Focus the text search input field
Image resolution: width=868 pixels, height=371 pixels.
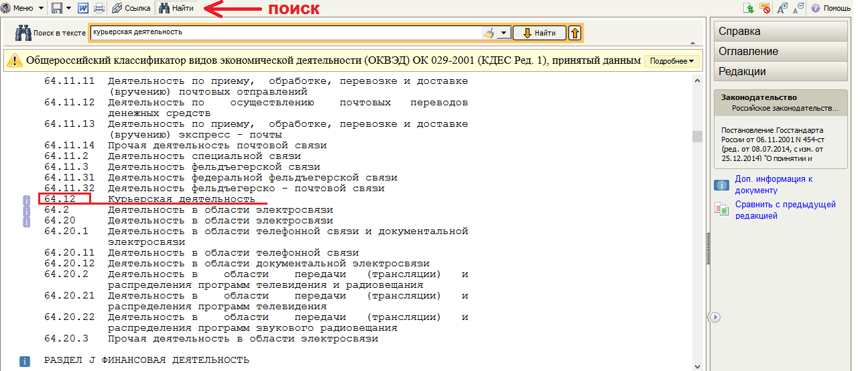click(x=286, y=32)
